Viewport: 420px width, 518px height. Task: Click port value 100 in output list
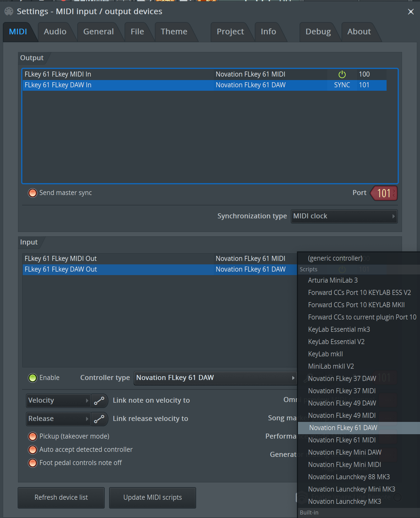(364, 74)
